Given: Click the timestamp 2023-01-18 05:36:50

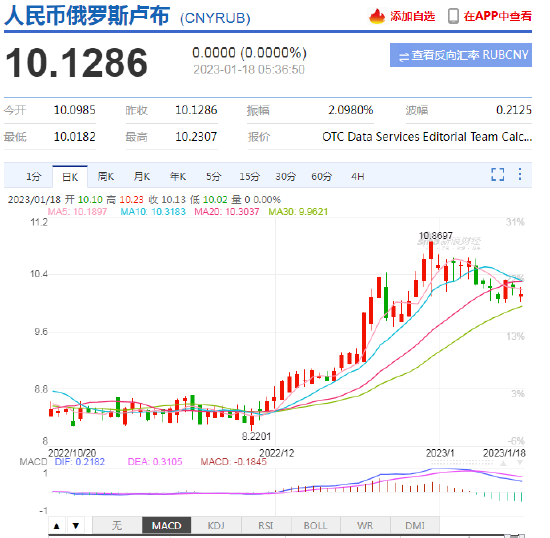Looking at the screenshot, I should (249, 70).
